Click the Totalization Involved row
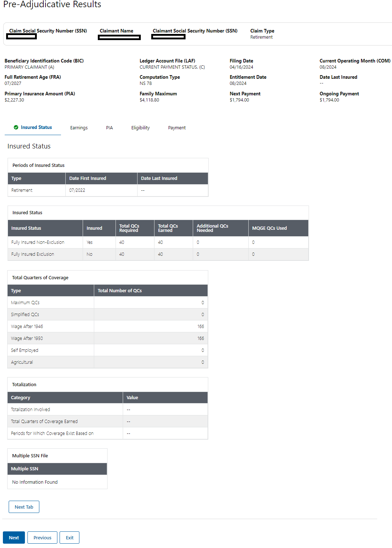 pos(31,410)
